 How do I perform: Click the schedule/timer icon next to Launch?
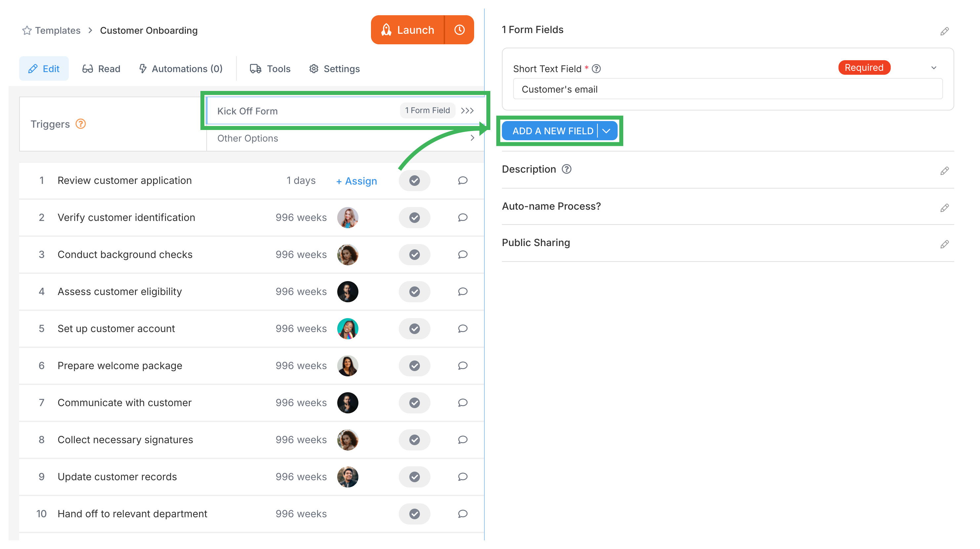pos(458,30)
